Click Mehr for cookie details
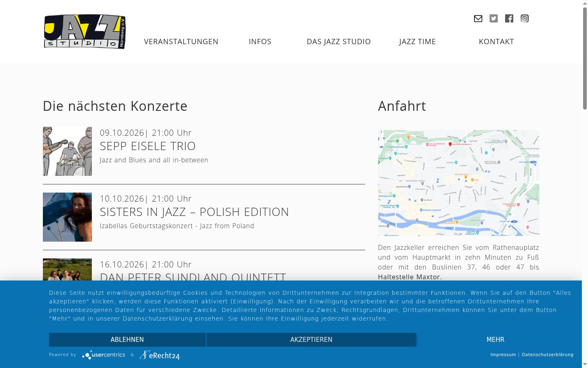This screenshot has width=588, height=368. pos(495,340)
